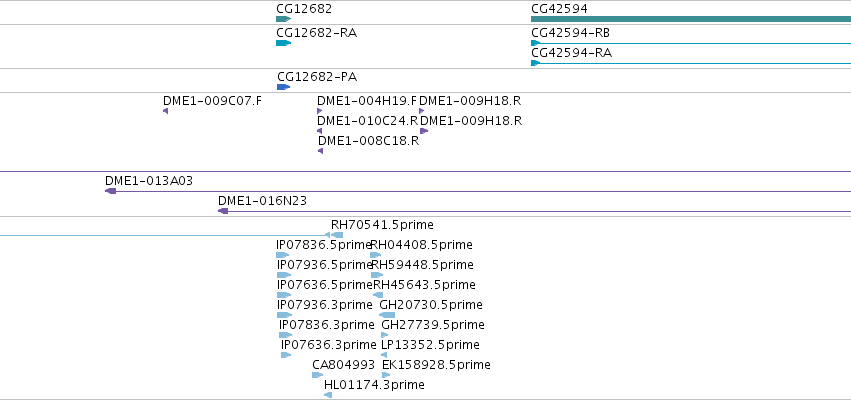
Task: Click the CA804993 EST arrow glyph
Action: point(317,375)
